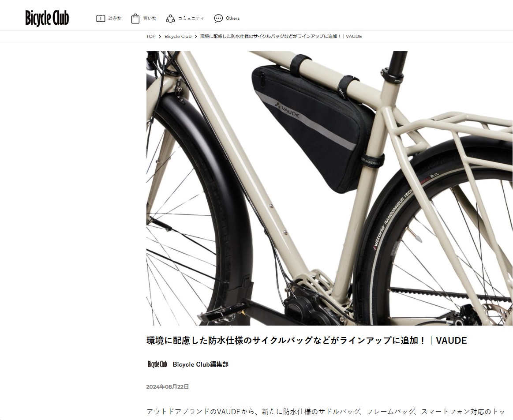The image size is (513, 420).
Task: Click the VAUDE frame bag hero image
Action: (x=330, y=188)
